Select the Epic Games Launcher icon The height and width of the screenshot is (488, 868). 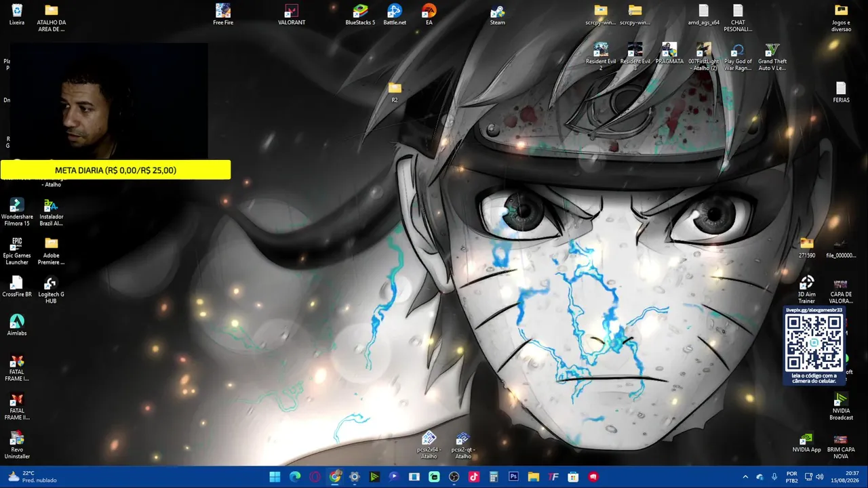tap(17, 251)
